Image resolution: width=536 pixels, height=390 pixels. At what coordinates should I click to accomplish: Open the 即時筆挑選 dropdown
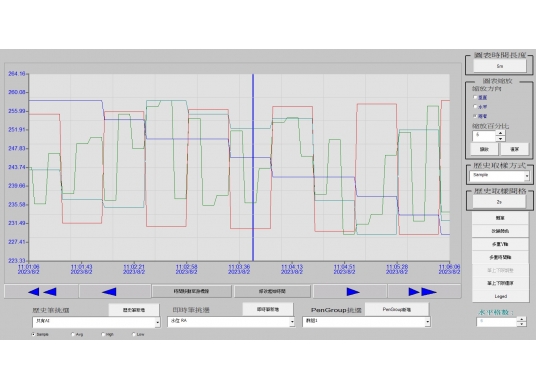pos(292,322)
